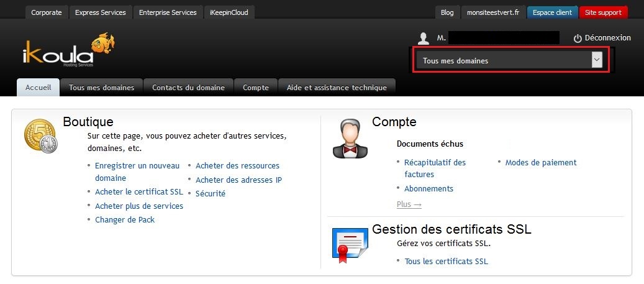The width and height of the screenshot is (644, 284).
Task: Click the Boutique gold coins icon
Action: pos(41,137)
